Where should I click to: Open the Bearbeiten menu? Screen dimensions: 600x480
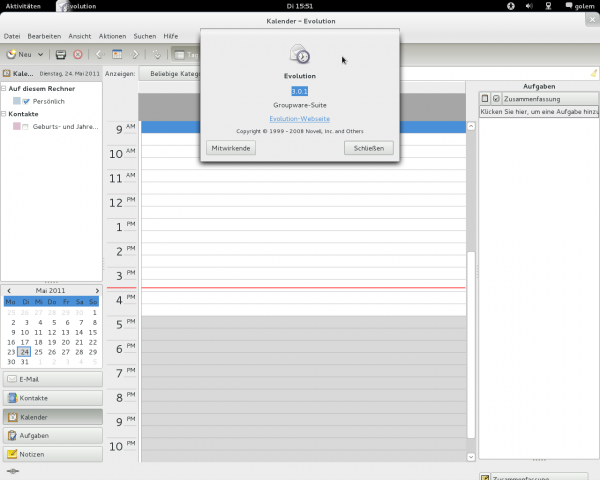44,36
